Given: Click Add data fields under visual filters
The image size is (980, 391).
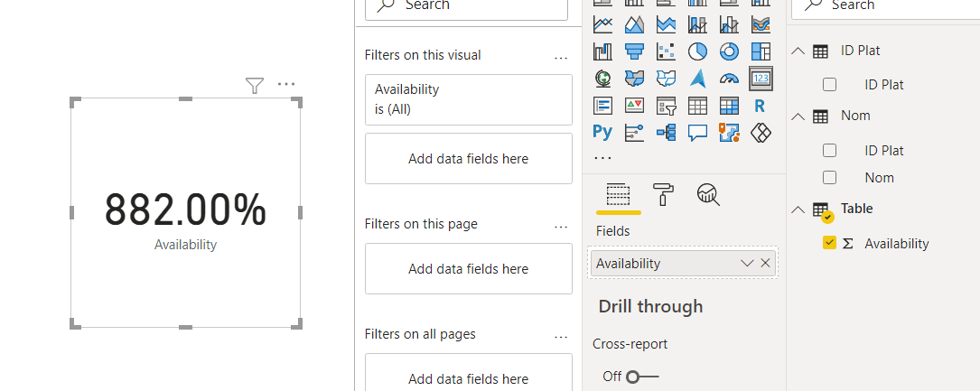Looking at the screenshot, I should coord(469,159).
